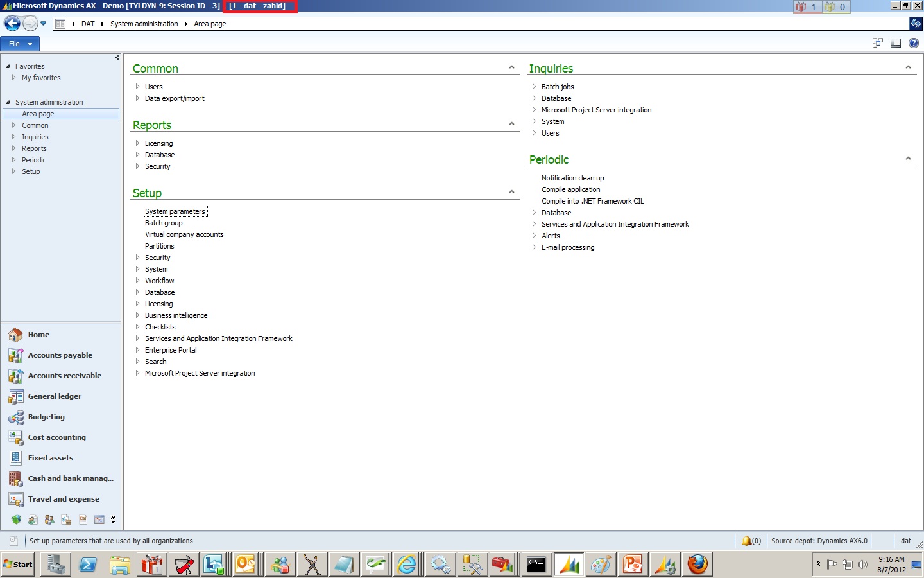This screenshot has width=924, height=578.
Task: Collapse the Reports section chevron
Action: 511,123
